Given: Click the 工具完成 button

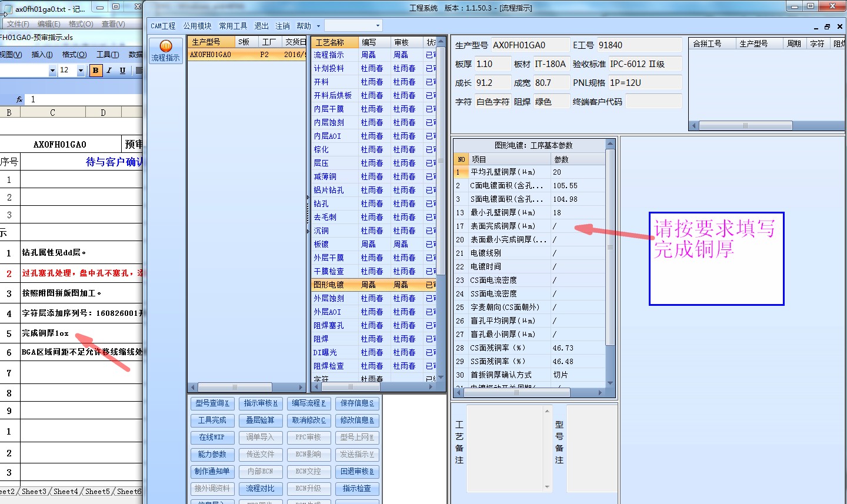Looking at the screenshot, I should [212, 420].
